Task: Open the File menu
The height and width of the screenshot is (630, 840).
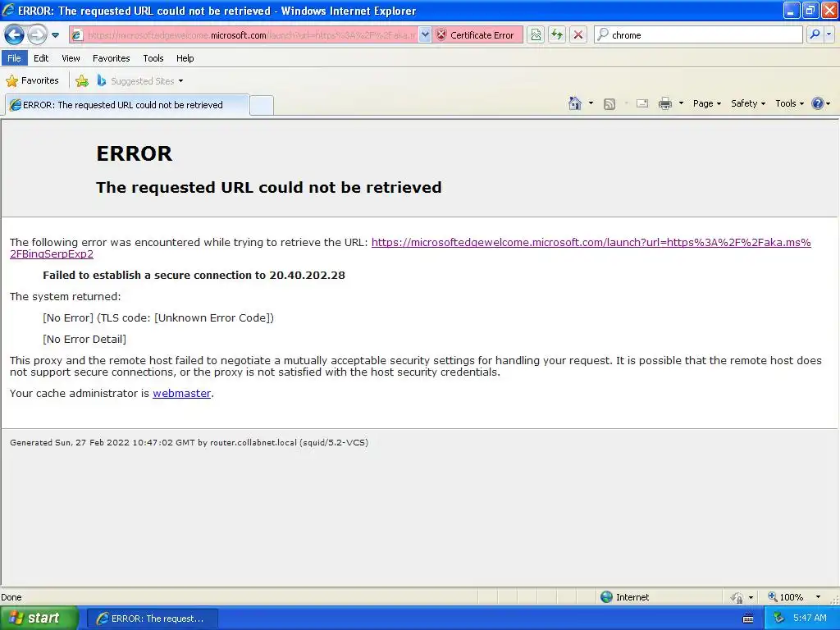Action: pos(15,58)
